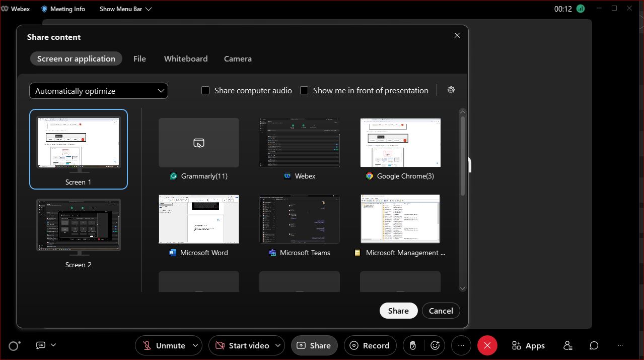Image resolution: width=644 pixels, height=360 pixels.
Task: Expand the Unmute audio options arrow
Action: tap(195, 345)
